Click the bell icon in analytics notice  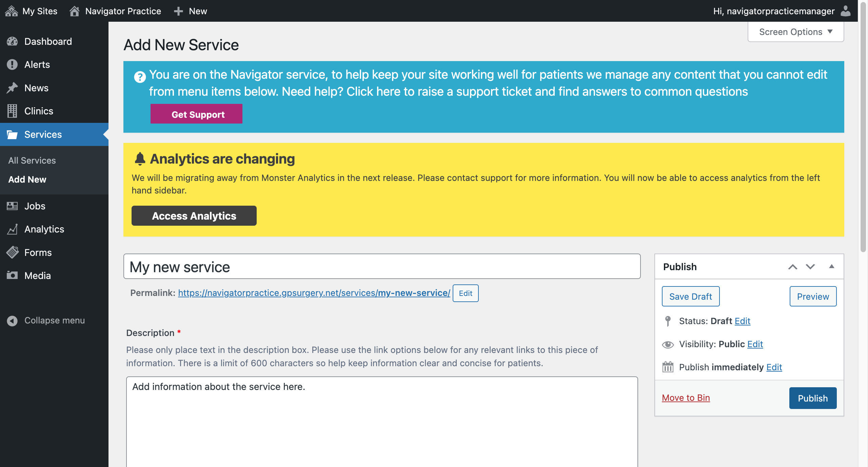click(x=140, y=158)
